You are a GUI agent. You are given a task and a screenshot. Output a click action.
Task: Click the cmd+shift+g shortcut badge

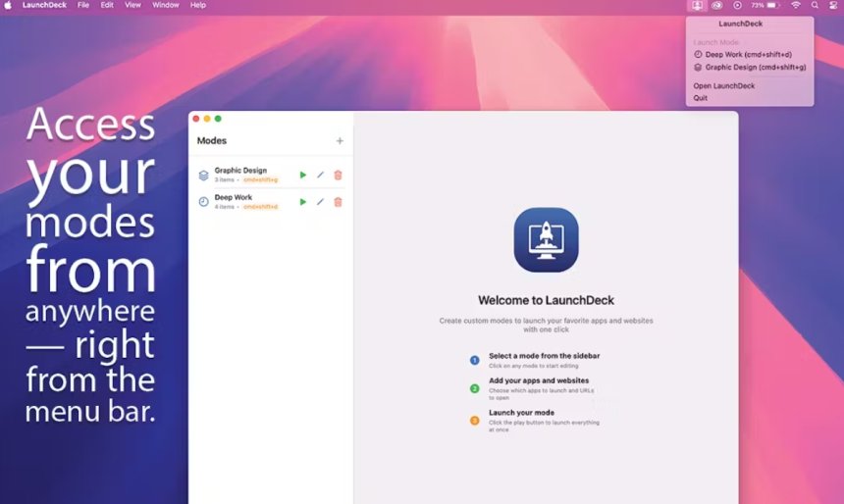tap(260, 179)
